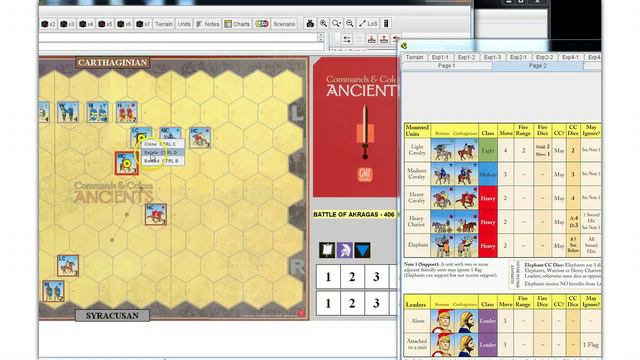Roll the x2 dice button
Image resolution: width=640 pixels, height=360 pixels.
49,24
